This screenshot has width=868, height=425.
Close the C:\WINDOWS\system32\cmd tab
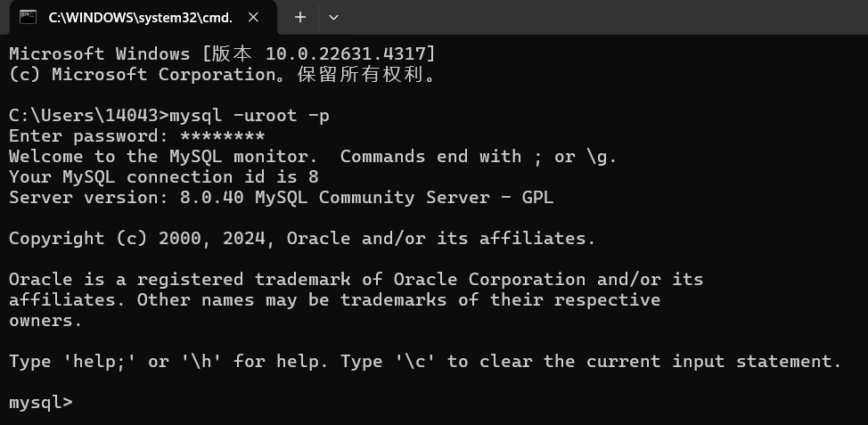[253, 17]
